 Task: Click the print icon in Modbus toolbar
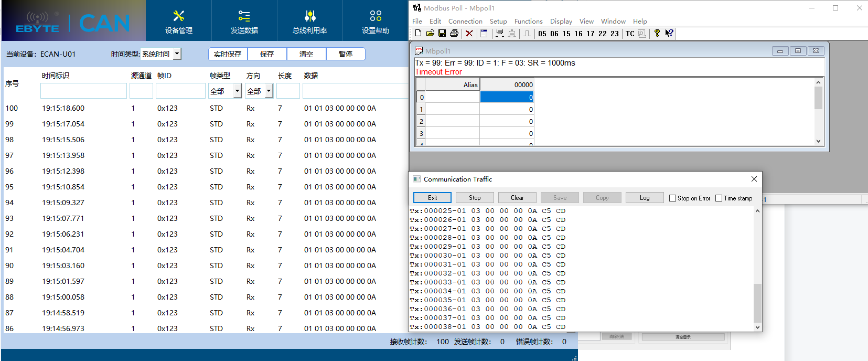454,34
